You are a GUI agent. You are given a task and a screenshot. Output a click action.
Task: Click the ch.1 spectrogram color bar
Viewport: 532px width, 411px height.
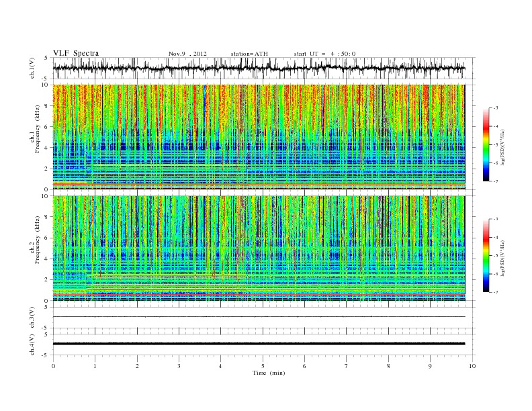(486, 145)
